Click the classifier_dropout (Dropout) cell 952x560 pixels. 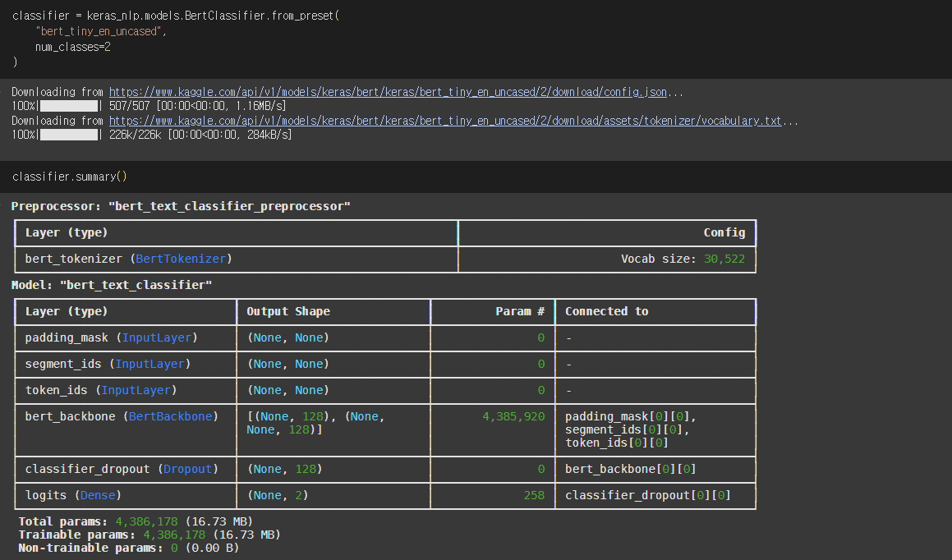[126, 470]
